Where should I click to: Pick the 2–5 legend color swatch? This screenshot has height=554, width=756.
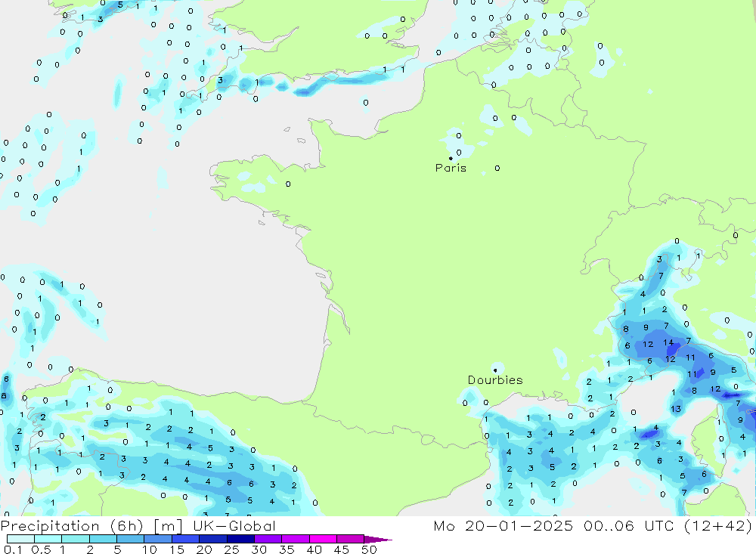pos(103,539)
